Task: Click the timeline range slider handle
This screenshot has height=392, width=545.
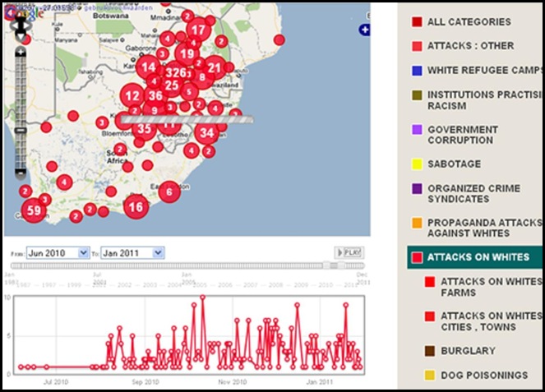Action: 328,265
